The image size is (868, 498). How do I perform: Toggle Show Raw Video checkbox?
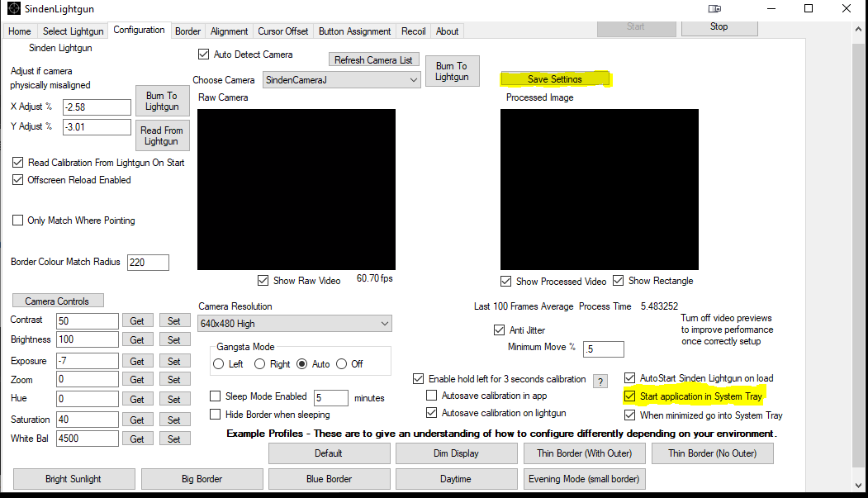click(x=263, y=281)
